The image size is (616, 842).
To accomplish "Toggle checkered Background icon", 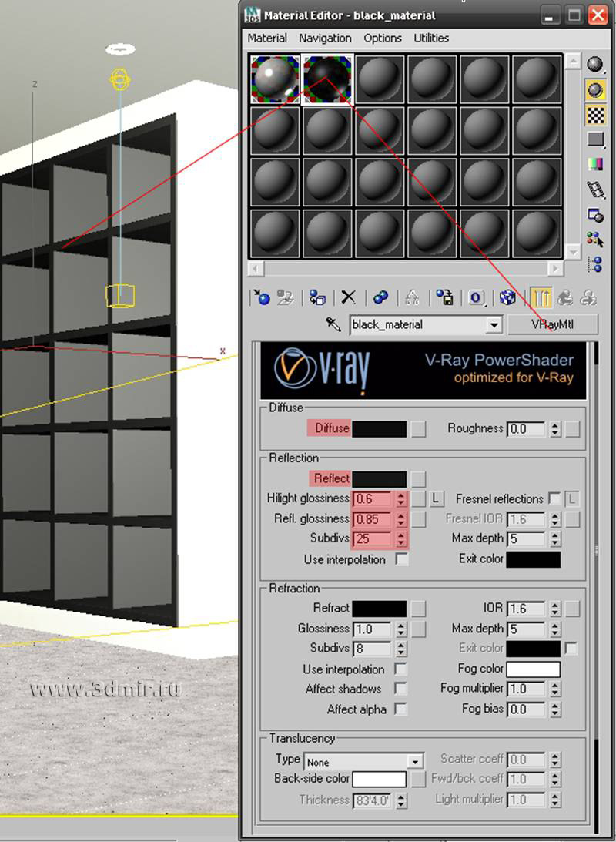I will pos(595,115).
